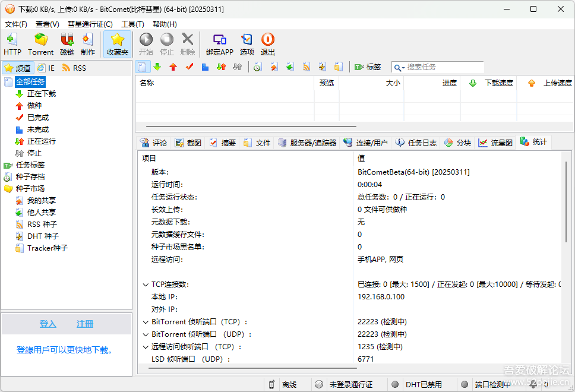This screenshot has width=575, height=392.
Task: Open the 标签 tags toolbar button
Action: tap(368, 67)
